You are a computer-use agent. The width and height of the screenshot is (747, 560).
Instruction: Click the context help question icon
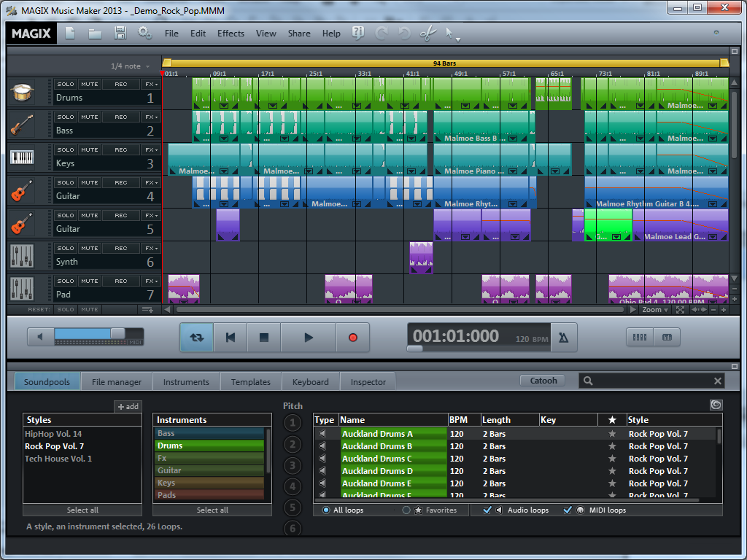(x=357, y=33)
